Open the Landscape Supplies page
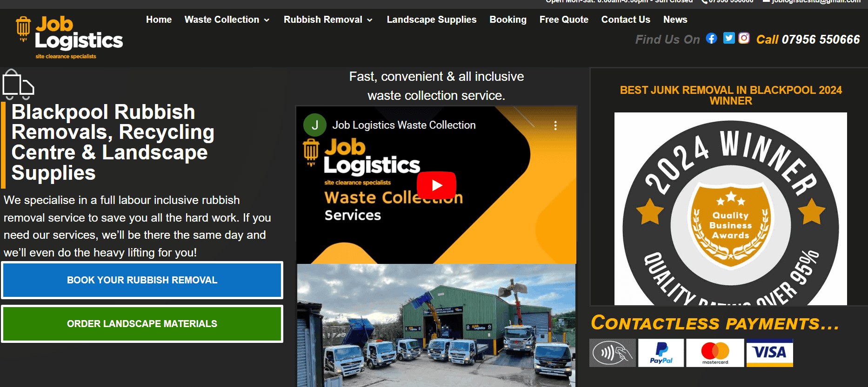The width and height of the screenshot is (868, 387). coord(432,20)
